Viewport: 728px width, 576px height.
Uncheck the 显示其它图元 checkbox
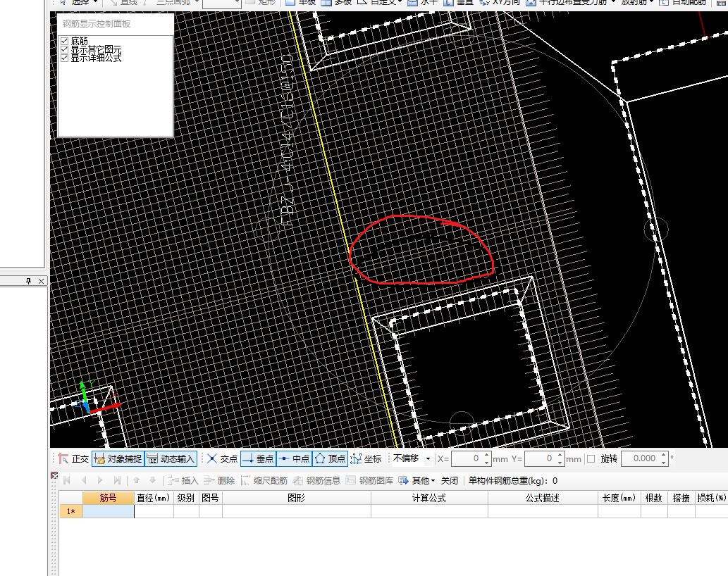(x=65, y=49)
